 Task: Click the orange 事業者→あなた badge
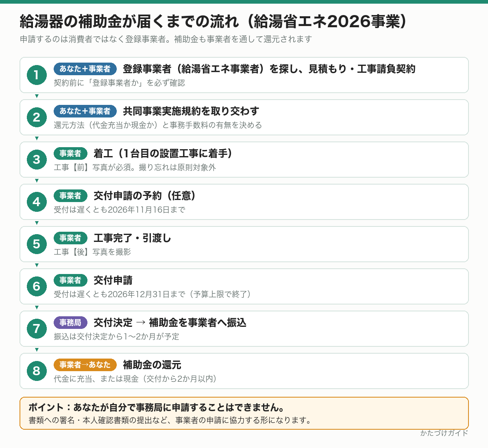[x=85, y=365]
